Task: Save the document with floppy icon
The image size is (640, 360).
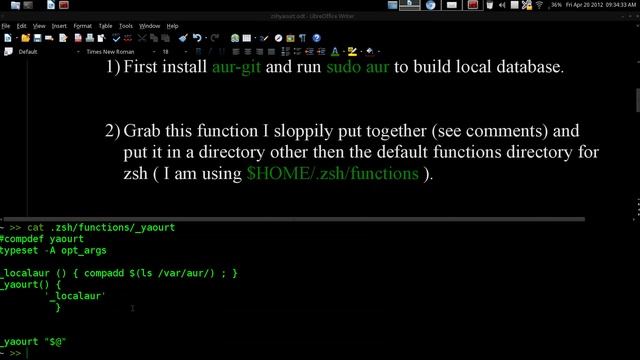Action: coord(37,38)
